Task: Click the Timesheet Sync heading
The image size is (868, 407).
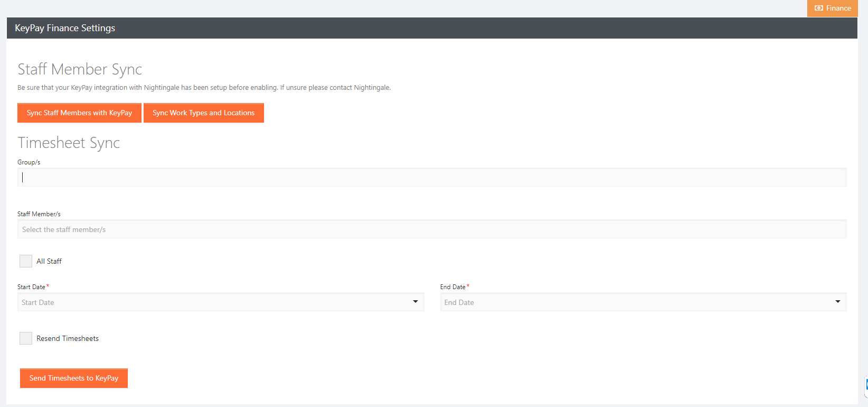Action: coord(69,143)
